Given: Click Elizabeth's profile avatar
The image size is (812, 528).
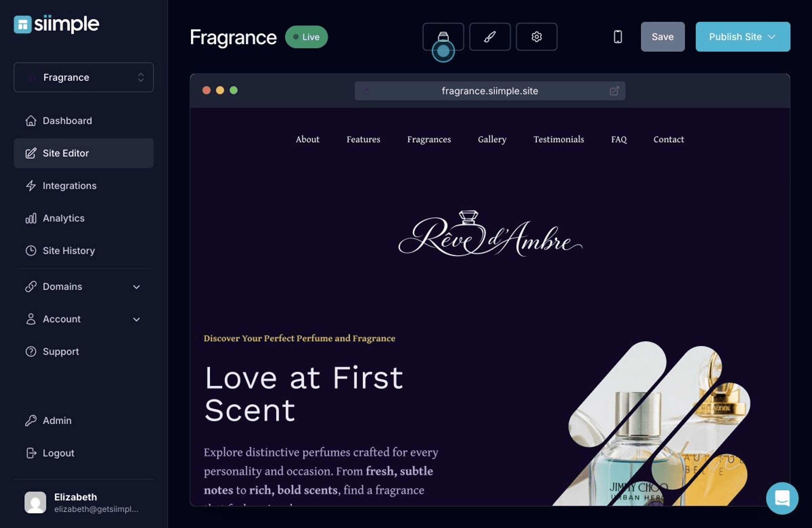Looking at the screenshot, I should click(35, 502).
